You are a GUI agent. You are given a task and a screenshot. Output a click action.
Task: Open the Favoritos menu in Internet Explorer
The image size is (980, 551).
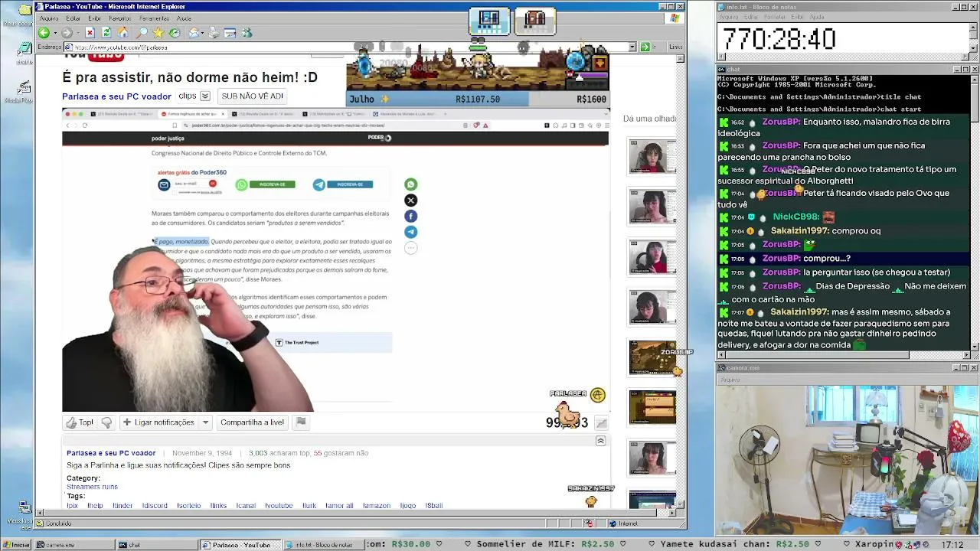(119, 18)
